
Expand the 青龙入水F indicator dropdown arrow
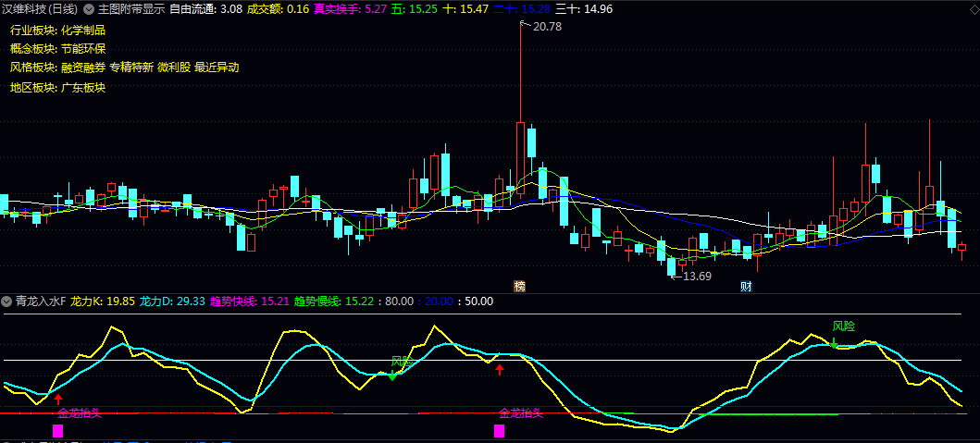7,301
